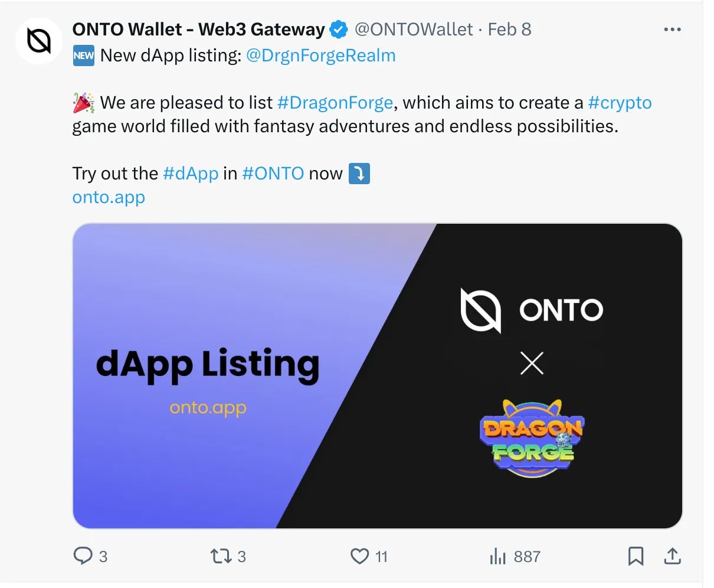714x588 pixels.
Task: Click the blue verified checkmark badge
Action: pyautogui.click(x=338, y=30)
